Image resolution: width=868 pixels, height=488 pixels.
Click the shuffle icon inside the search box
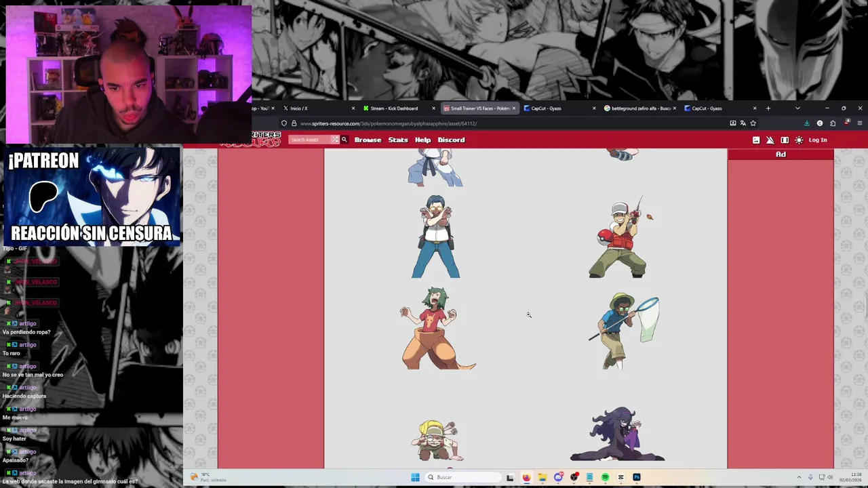[x=334, y=140]
